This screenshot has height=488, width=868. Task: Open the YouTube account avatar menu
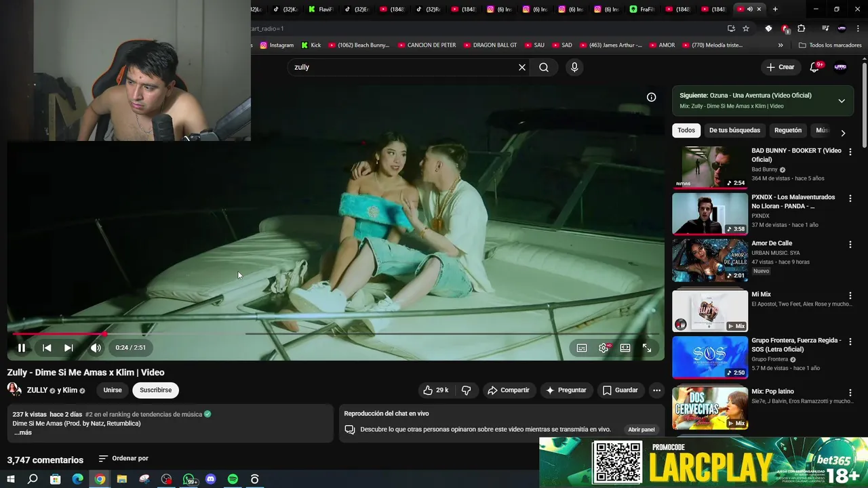point(840,67)
